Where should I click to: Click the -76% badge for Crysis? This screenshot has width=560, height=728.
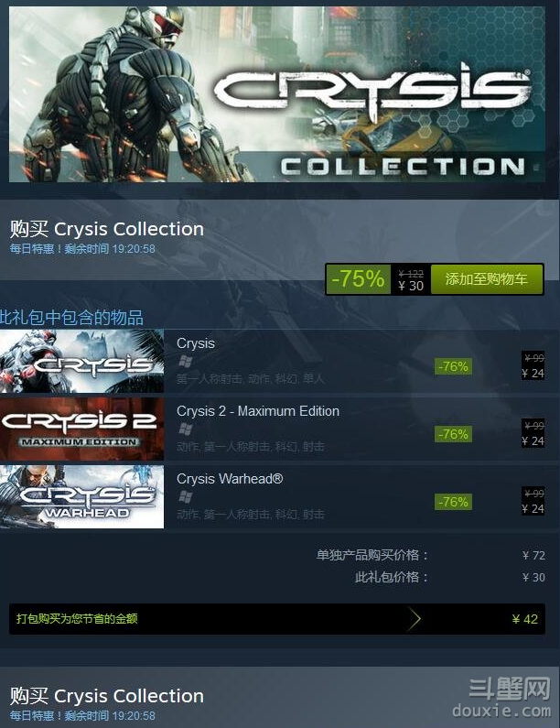[x=453, y=366]
